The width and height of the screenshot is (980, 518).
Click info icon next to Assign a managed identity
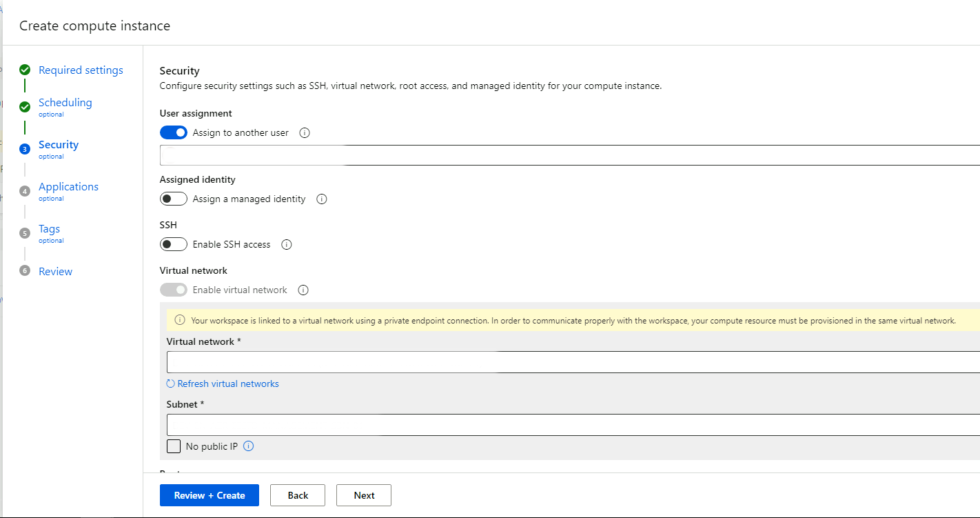[x=321, y=199]
